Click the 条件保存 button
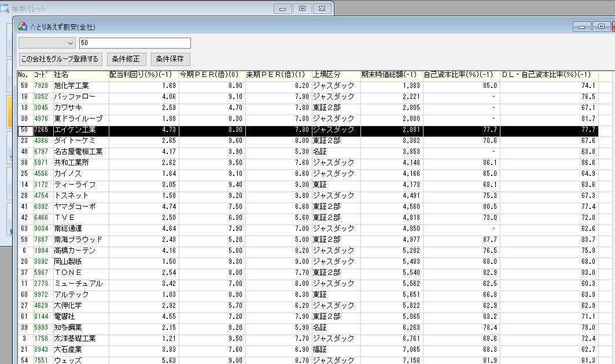Screen dimensions: 615x364 [x=170, y=59]
